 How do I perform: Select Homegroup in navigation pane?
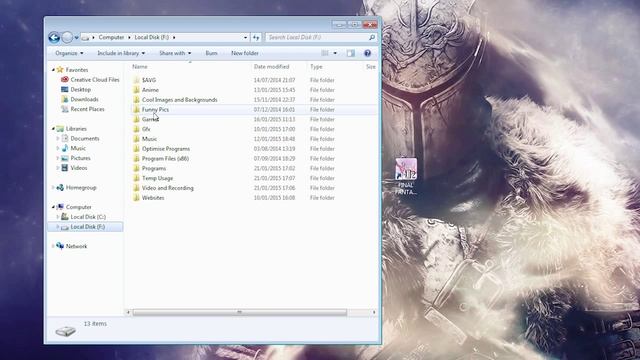tap(81, 187)
